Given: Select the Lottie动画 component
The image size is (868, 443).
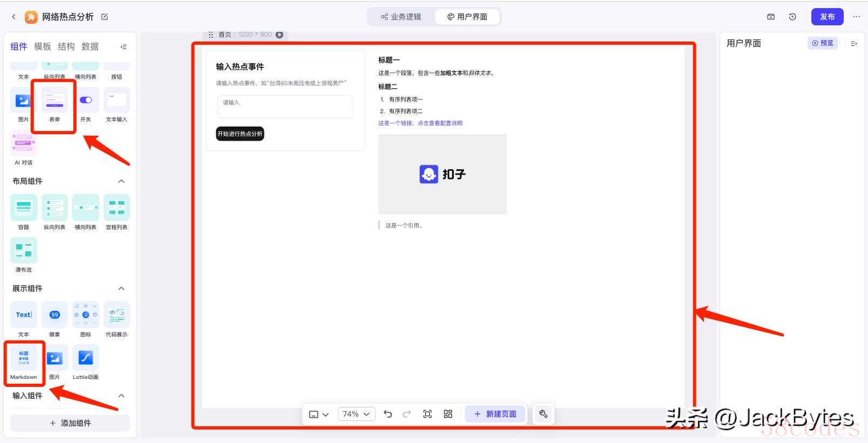Looking at the screenshot, I should click(x=86, y=358).
